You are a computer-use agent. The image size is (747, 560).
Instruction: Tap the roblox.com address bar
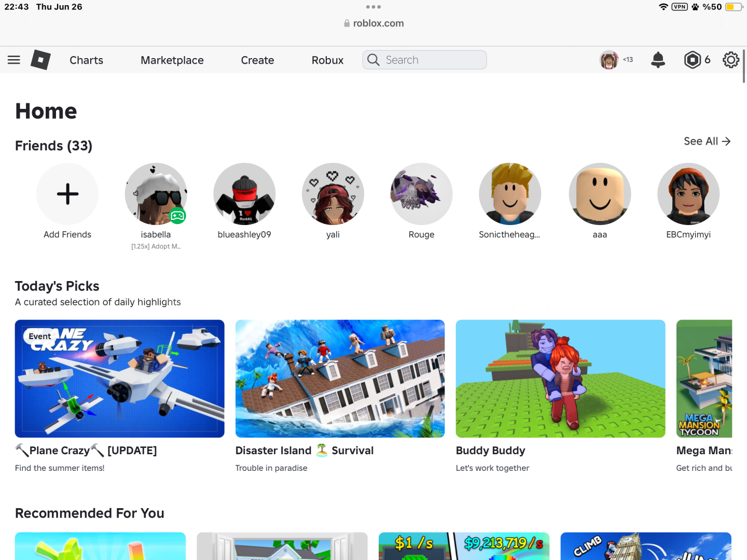374,23
